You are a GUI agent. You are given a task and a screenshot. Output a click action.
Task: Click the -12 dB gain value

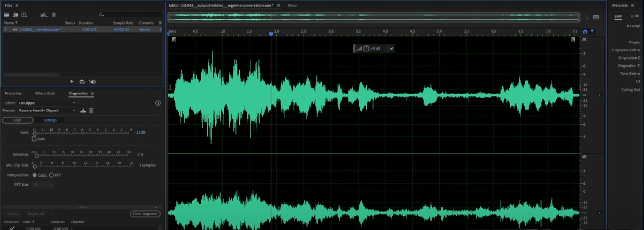[x=141, y=132]
